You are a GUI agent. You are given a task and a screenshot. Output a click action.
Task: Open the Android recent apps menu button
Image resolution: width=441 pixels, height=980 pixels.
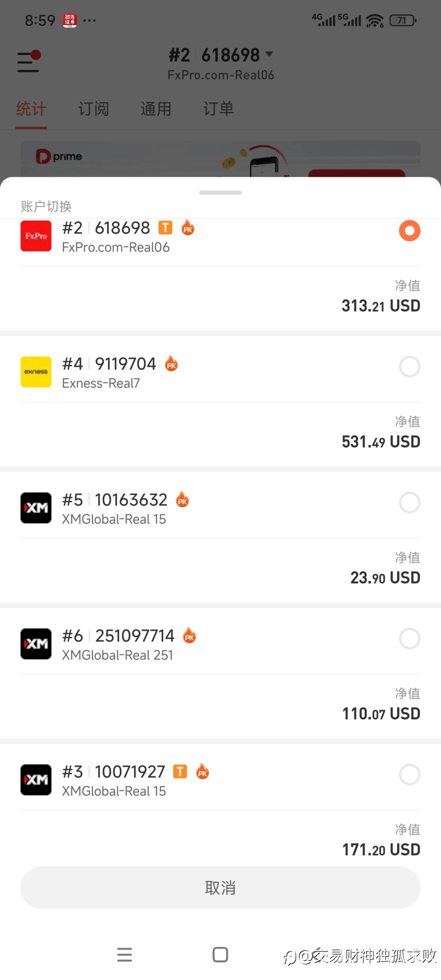(124, 955)
